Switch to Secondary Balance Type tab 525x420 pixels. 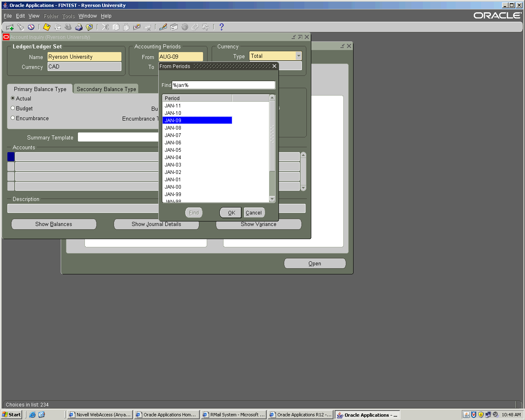coord(106,89)
